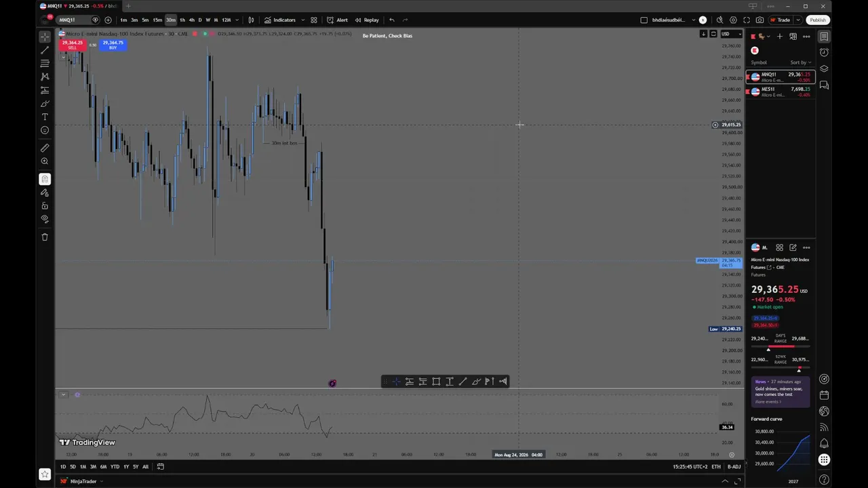Switch to the 15m timeframe
Viewport: 868px width, 488px height.
coord(157,20)
